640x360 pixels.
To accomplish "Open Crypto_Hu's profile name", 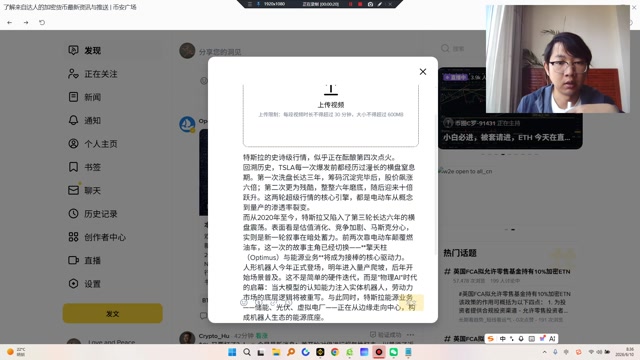I will [214, 336].
